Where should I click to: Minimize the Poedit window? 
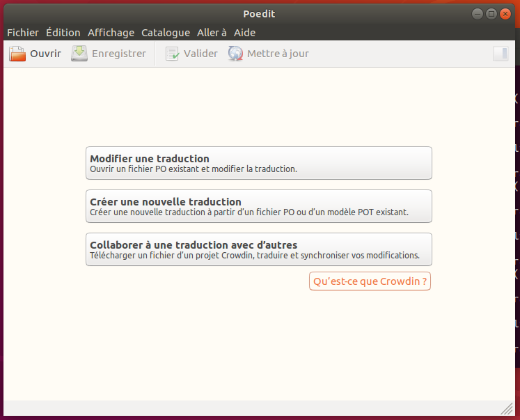pos(478,14)
